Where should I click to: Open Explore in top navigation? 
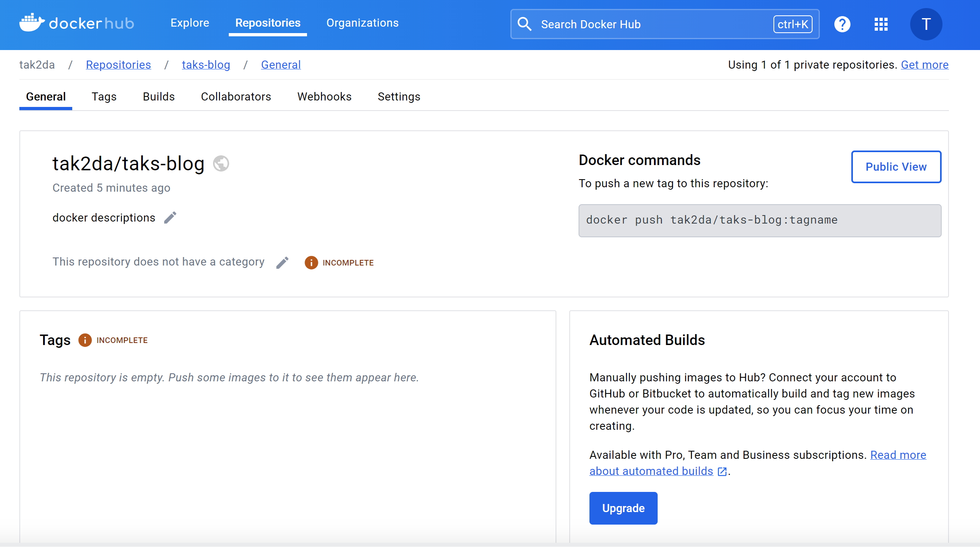(x=190, y=23)
